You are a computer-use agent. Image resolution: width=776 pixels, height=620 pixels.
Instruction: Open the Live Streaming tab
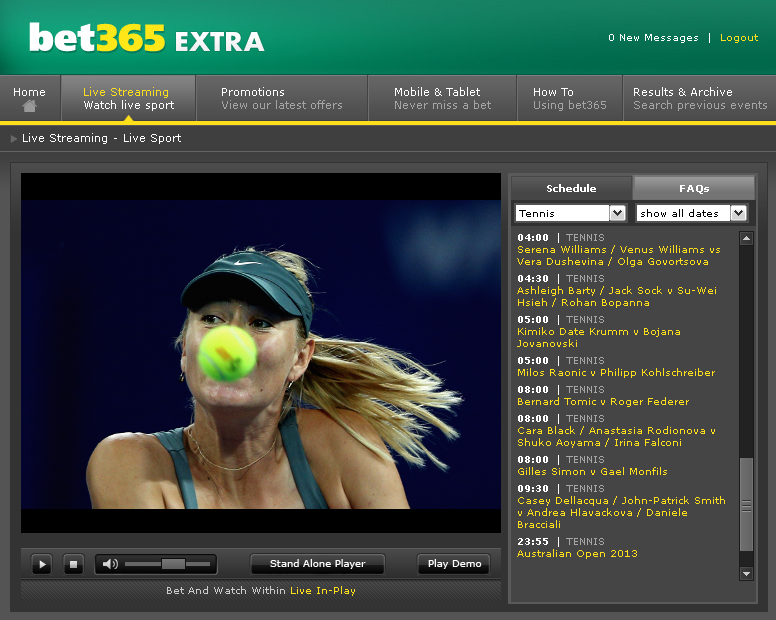[128, 98]
